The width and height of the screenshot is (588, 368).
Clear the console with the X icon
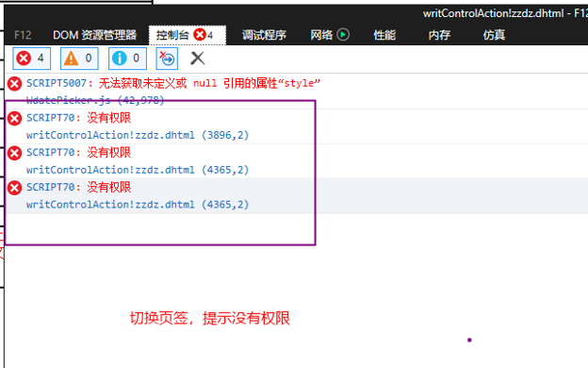[x=197, y=59]
